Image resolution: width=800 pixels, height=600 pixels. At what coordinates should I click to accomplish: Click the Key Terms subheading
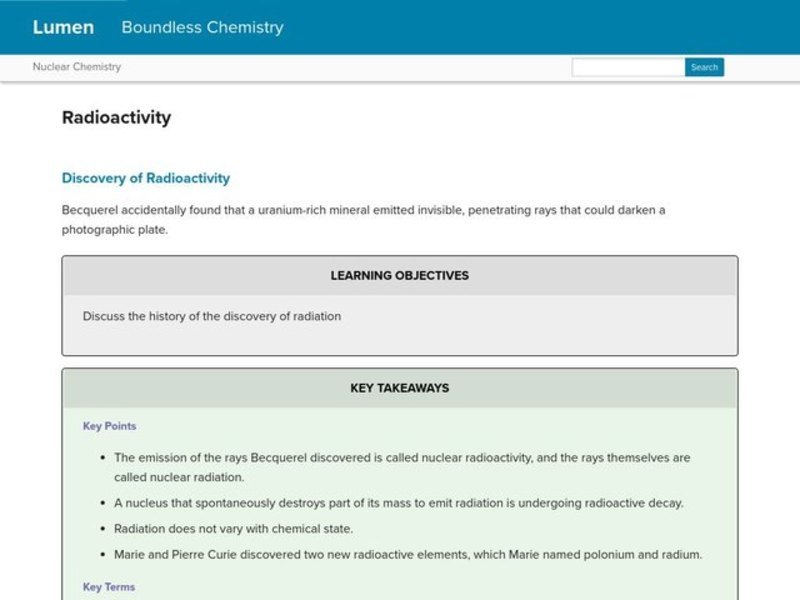coord(109,587)
